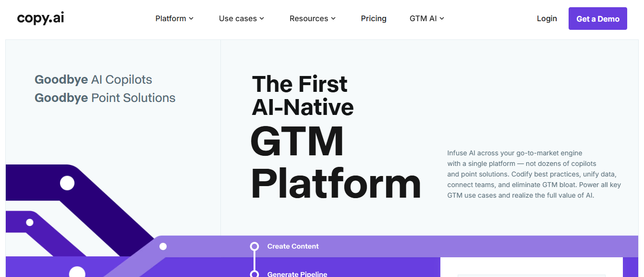Expand the Resources dropdown chevron

pyautogui.click(x=333, y=19)
